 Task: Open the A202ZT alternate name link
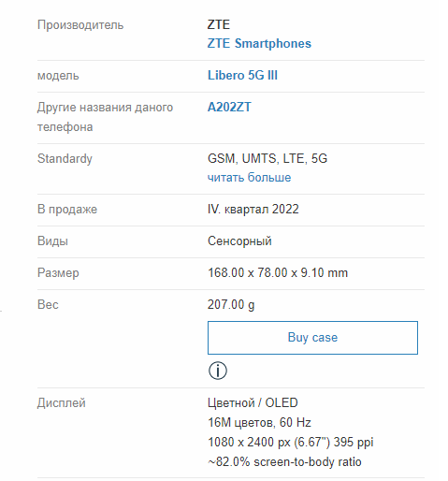[x=229, y=107]
